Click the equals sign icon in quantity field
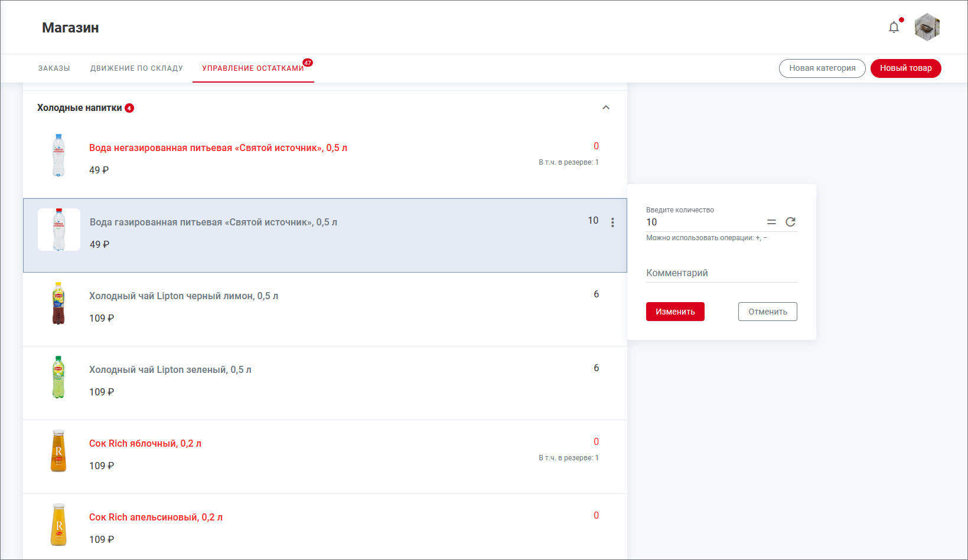This screenshot has height=560, width=968. coord(771,222)
